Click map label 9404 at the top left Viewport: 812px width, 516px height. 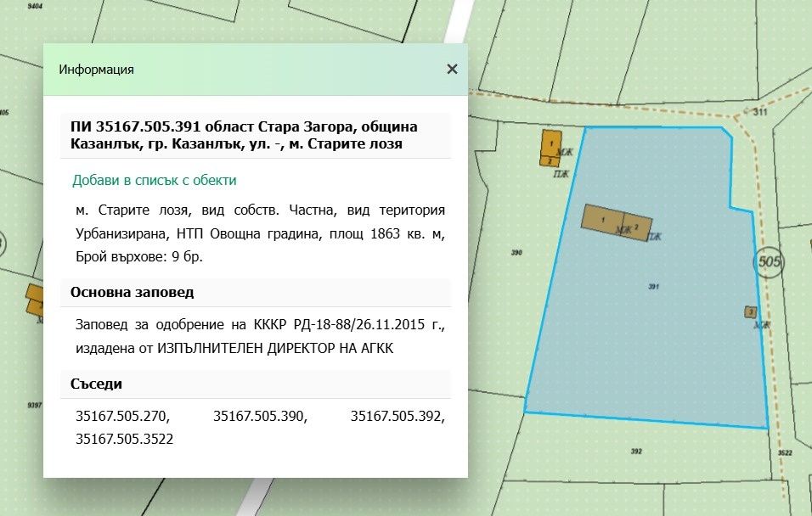35,6
